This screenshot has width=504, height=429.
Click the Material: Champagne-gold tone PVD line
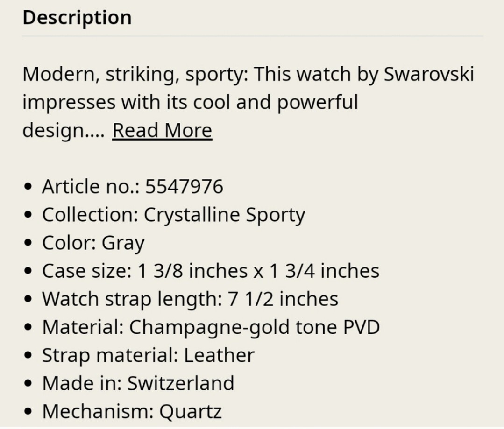click(x=211, y=327)
